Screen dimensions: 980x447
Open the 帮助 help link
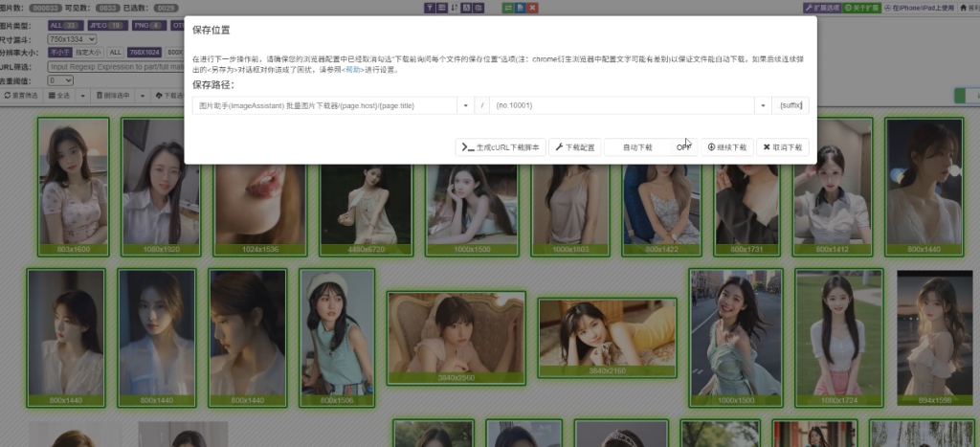[349, 70]
